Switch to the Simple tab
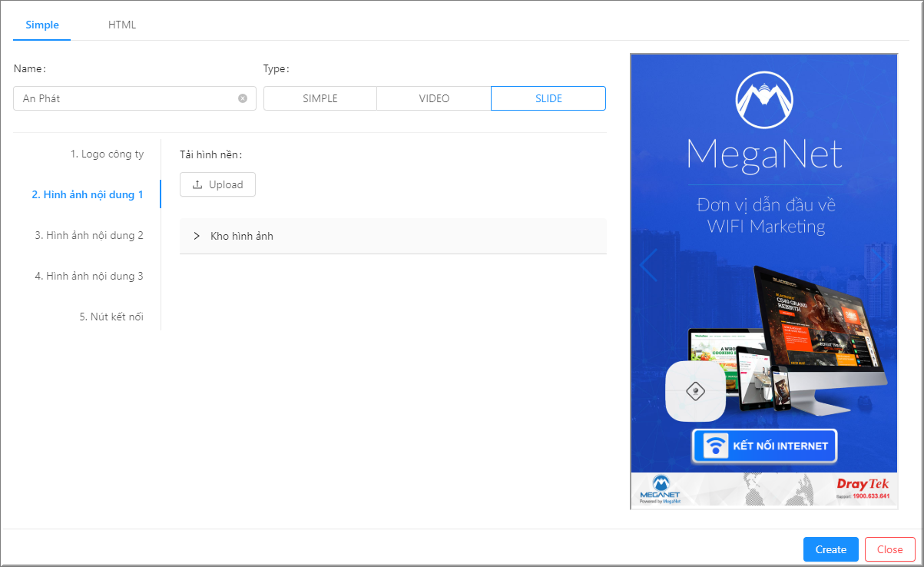The image size is (924, 567). click(42, 25)
